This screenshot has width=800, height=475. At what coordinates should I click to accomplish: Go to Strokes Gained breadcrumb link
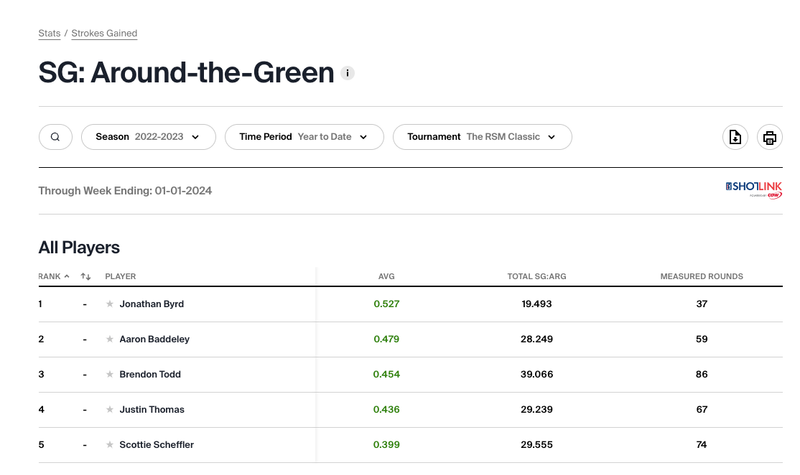pos(104,33)
